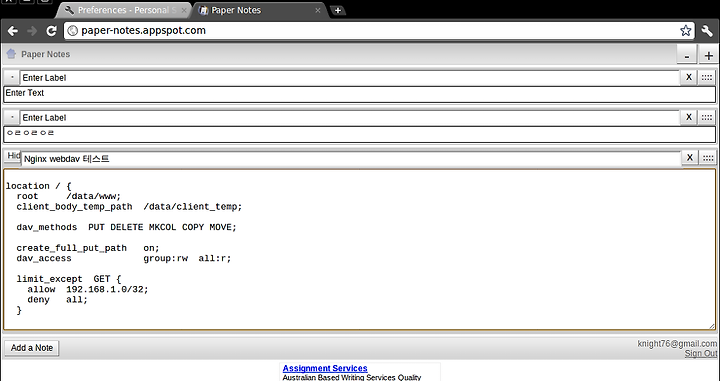
Task: Switch to the Preferences tab
Action: 124,10
